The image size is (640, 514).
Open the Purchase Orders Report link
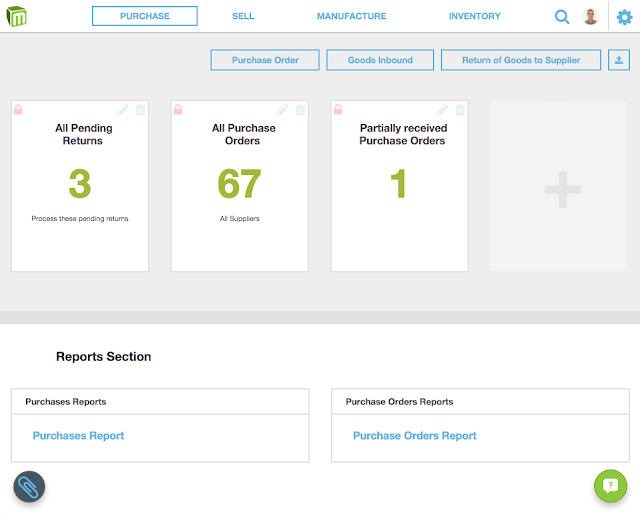[415, 436]
